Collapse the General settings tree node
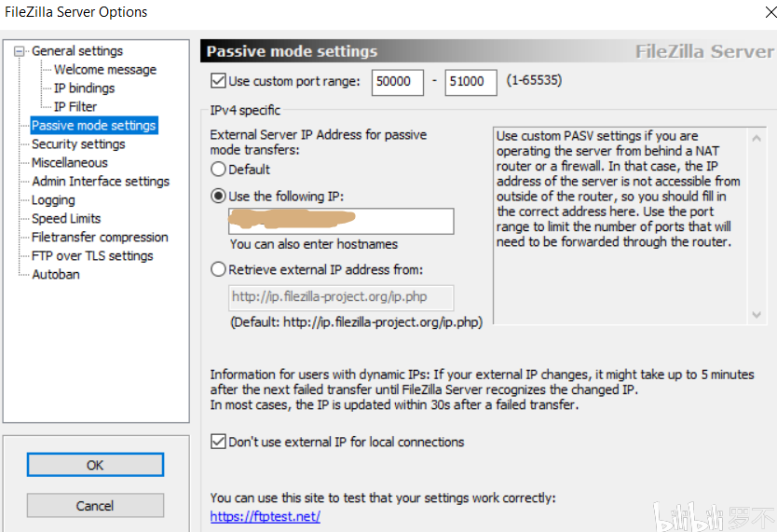This screenshot has height=532, width=777. 20,51
